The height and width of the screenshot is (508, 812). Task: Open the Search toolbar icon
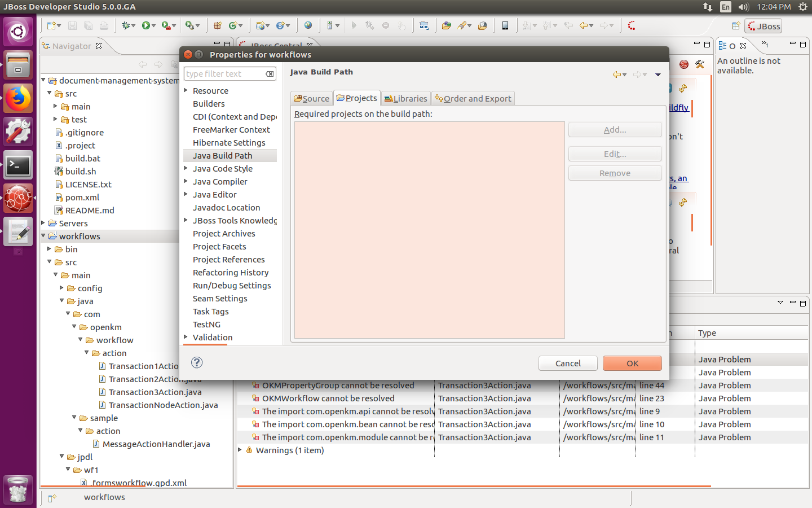pos(461,25)
